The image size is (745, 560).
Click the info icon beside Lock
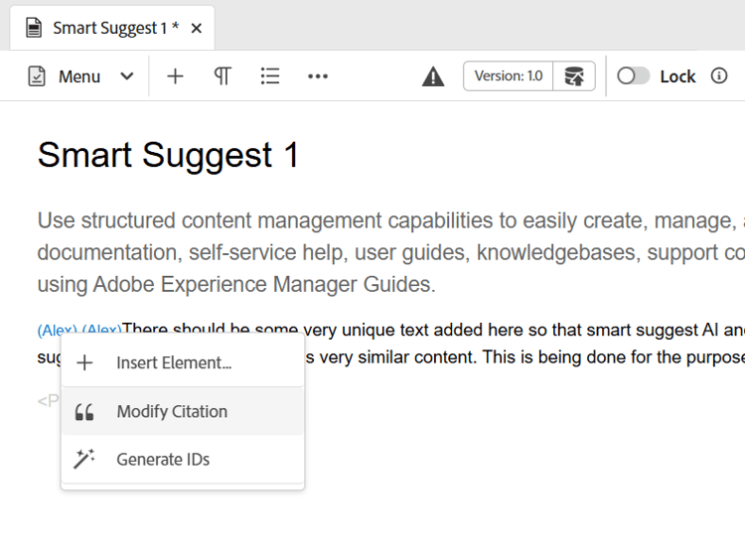pyautogui.click(x=719, y=76)
